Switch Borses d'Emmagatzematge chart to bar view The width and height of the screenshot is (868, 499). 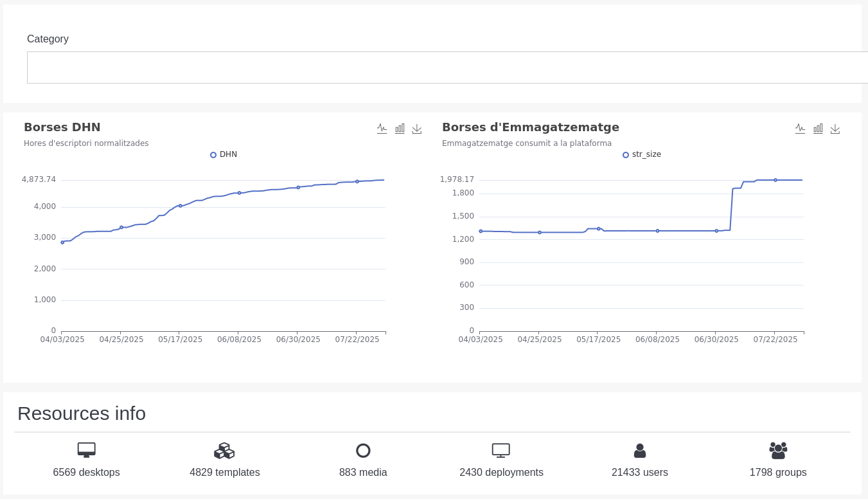[x=818, y=129]
